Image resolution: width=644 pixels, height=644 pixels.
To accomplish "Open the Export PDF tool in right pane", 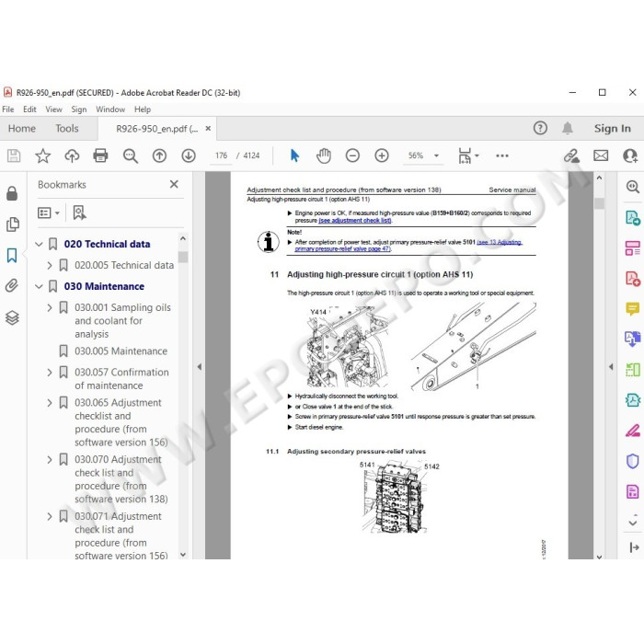I will [633, 217].
